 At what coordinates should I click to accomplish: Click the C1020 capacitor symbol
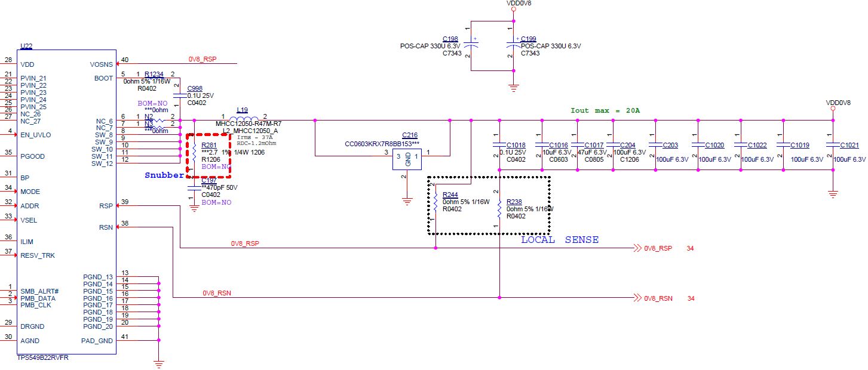click(698, 144)
